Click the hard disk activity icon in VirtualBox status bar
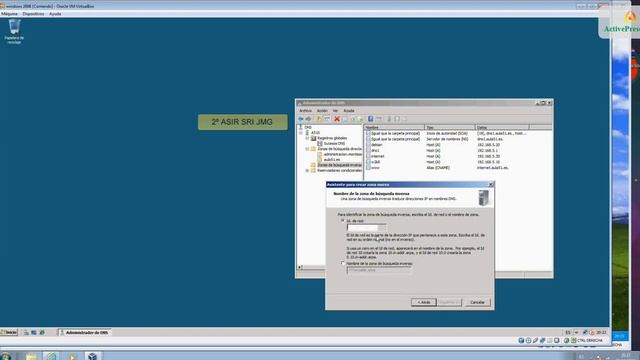This screenshot has height=360, width=640. 521,340
